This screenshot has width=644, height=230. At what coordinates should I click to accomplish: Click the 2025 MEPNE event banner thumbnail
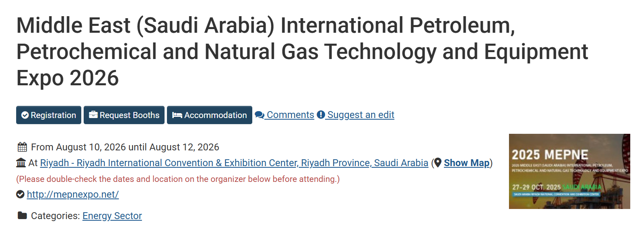pos(569,171)
